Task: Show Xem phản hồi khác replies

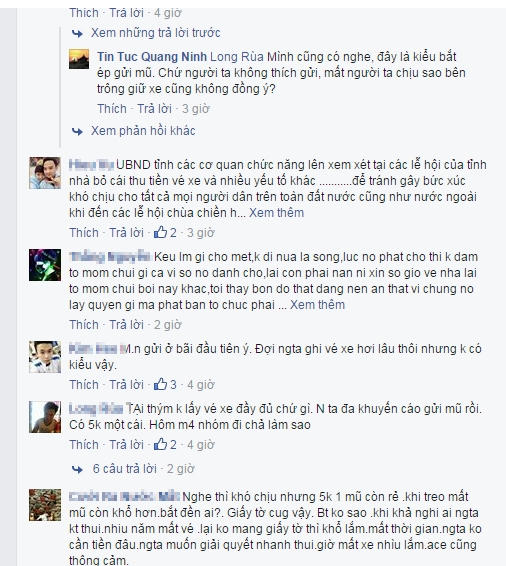Action: click(x=143, y=131)
